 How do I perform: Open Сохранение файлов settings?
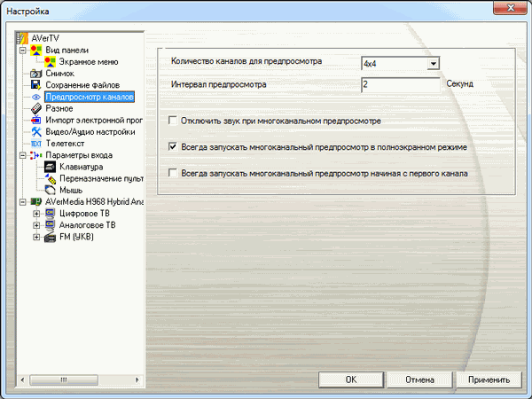click(x=82, y=85)
